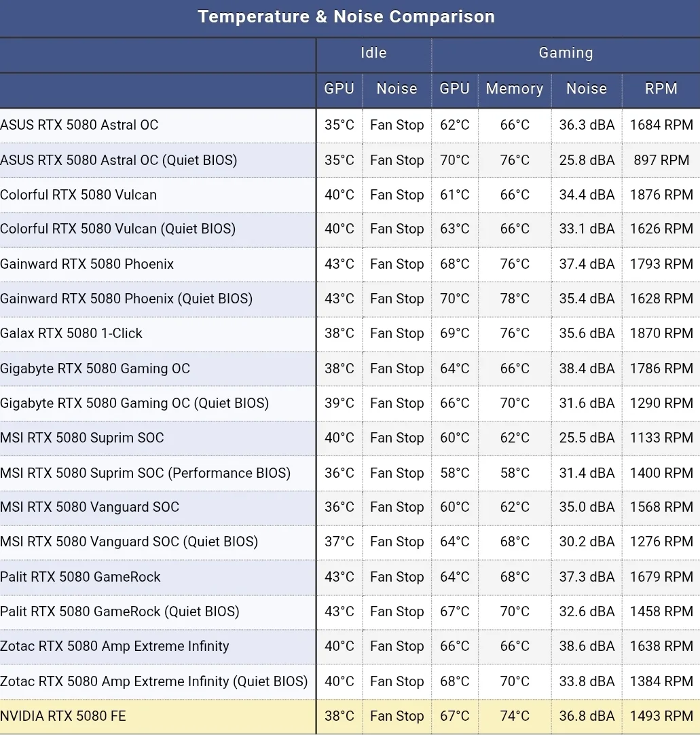700x735 pixels.
Task: Click Zotac RTX 5080 Amp Extreme Infinity (Quiet BIOS)
Action: pyautogui.click(x=154, y=681)
